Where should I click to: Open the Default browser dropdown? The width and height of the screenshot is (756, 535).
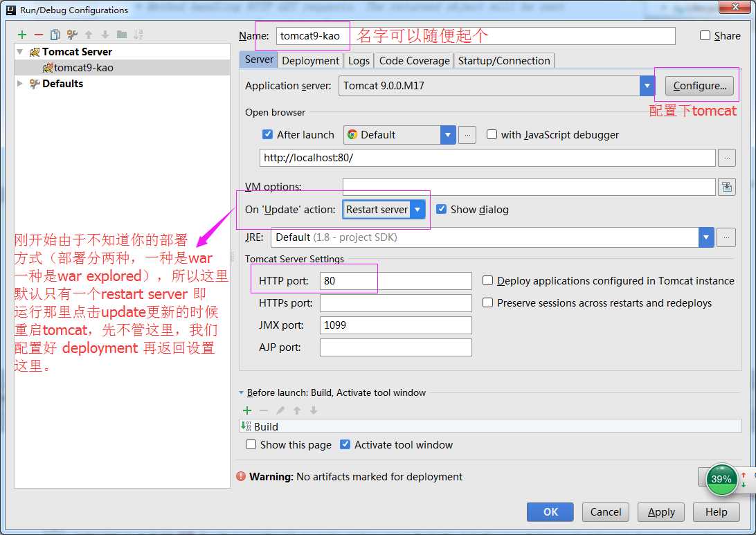[x=448, y=135]
